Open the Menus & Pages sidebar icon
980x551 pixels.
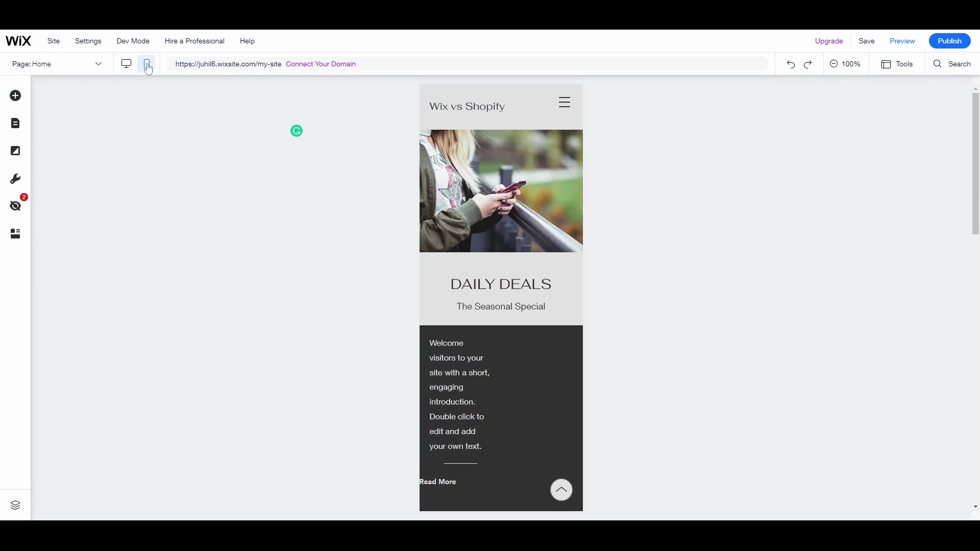pyautogui.click(x=15, y=123)
